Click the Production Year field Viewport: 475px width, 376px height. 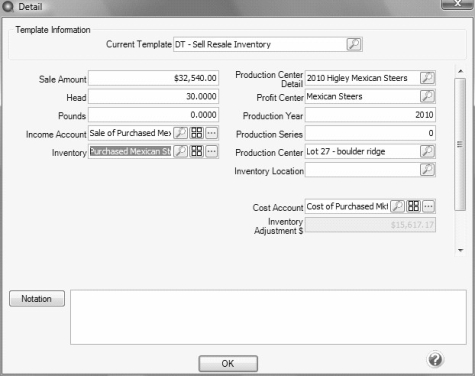[370, 115]
